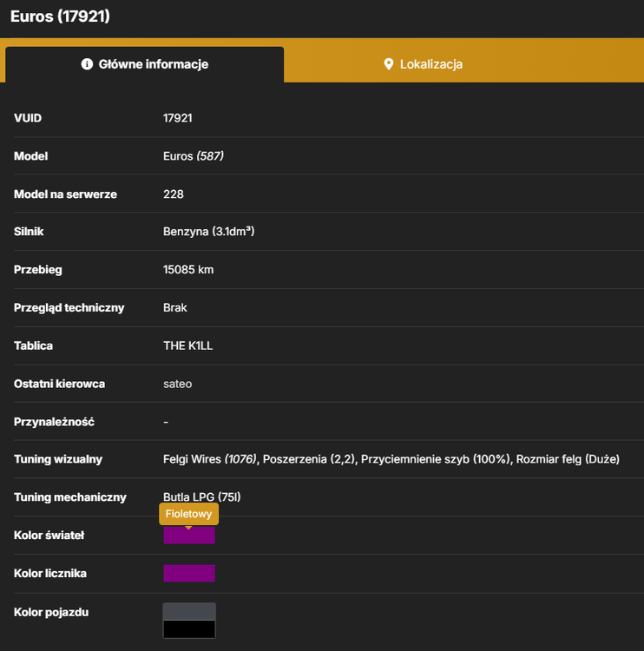Viewport: 644px width, 651px height.
Task: Select the server model value 228
Action: coord(173,194)
